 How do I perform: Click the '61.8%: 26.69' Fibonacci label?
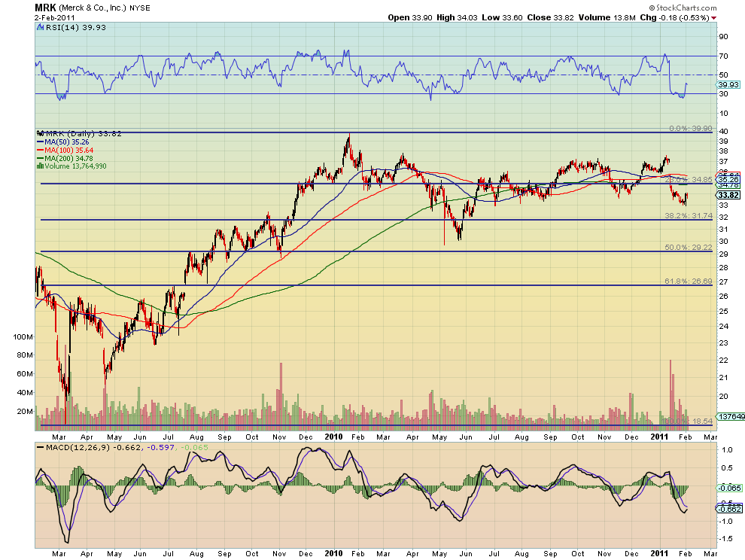pyautogui.click(x=689, y=282)
